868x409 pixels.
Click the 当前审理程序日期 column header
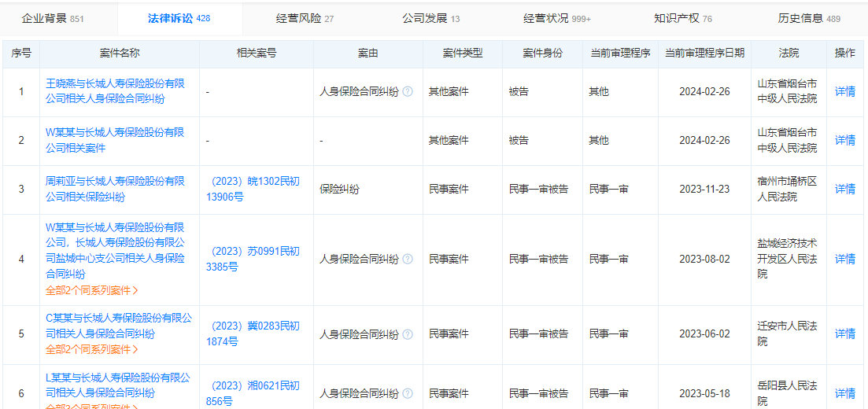[x=704, y=53]
